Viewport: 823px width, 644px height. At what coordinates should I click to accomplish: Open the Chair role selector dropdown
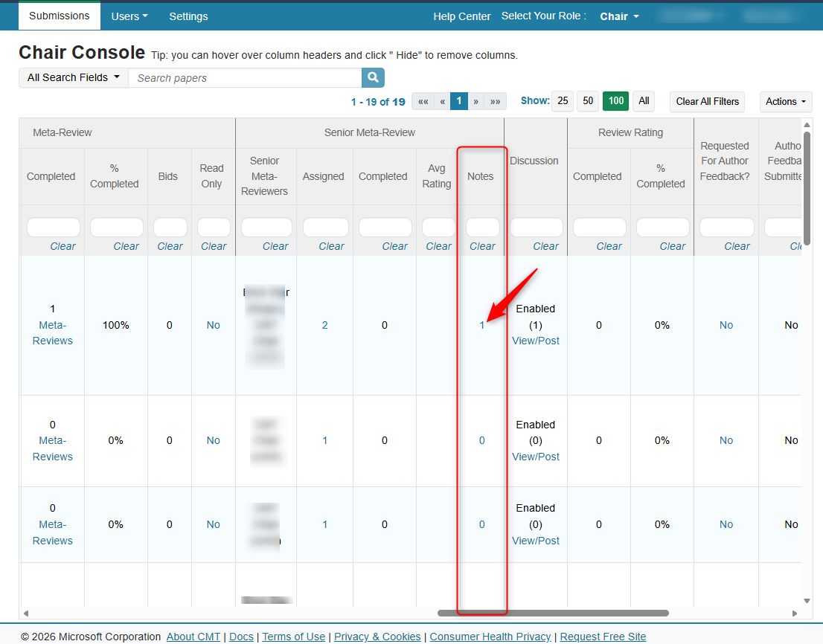619,16
